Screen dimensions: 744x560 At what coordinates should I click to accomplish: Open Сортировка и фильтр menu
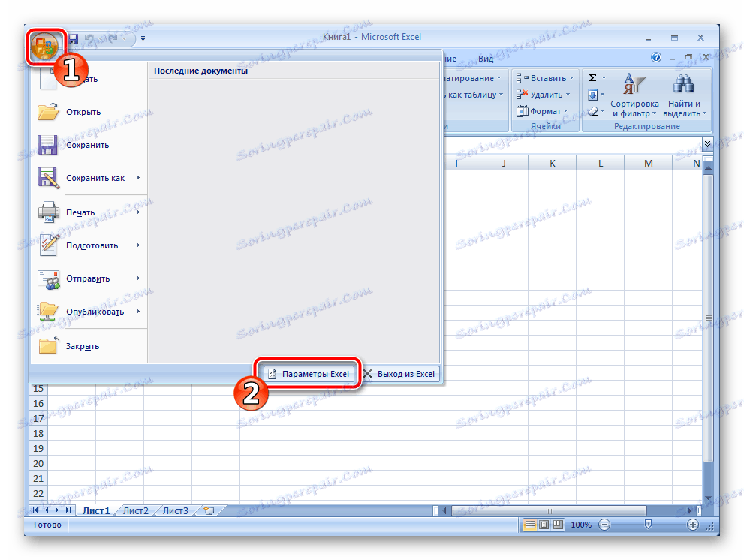point(634,95)
